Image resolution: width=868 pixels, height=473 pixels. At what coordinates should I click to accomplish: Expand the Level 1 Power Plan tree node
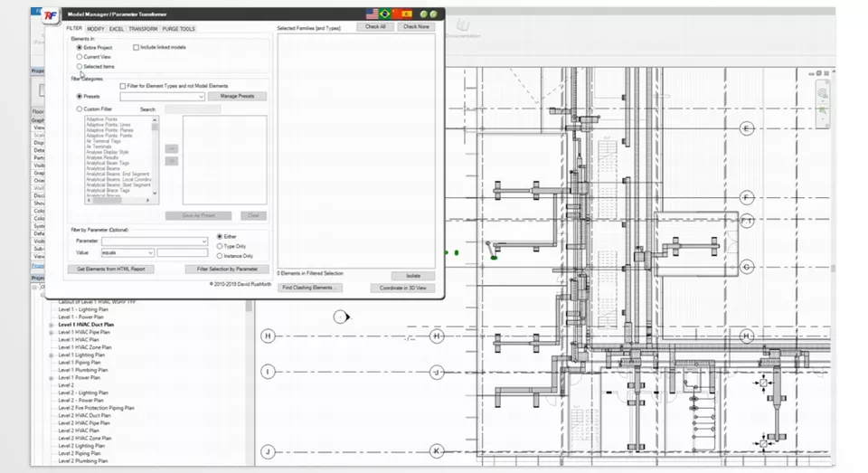click(x=52, y=378)
